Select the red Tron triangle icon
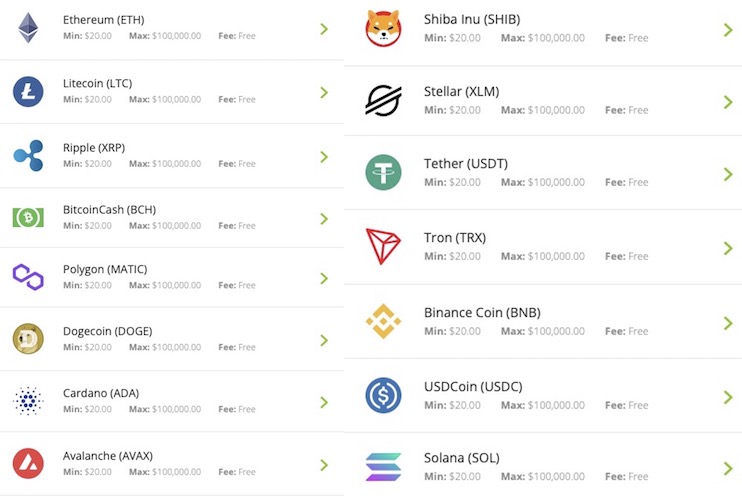The width and height of the screenshot is (742, 498). coord(383,246)
